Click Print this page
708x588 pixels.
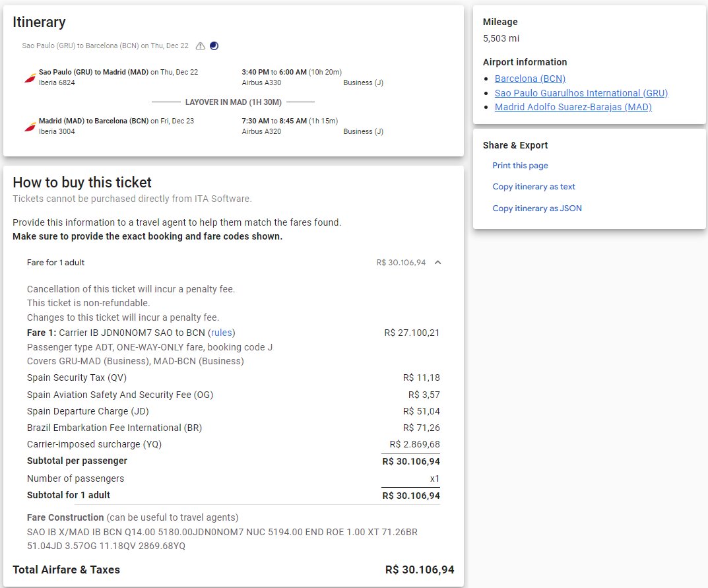pos(520,165)
